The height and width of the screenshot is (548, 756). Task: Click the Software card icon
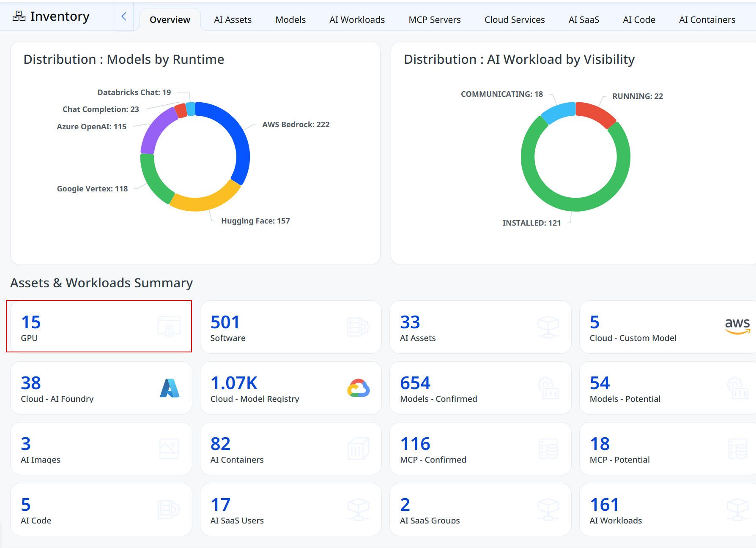[358, 327]
